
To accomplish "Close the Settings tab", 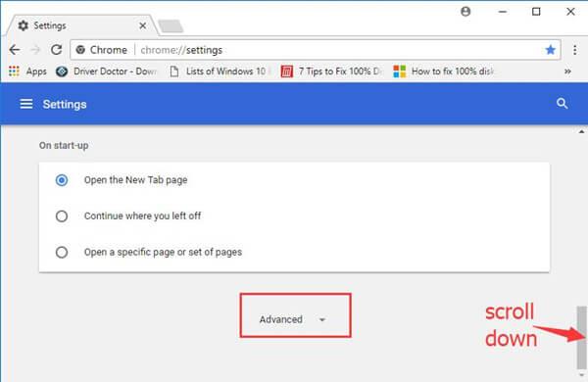I will click(x=142, y=25).
